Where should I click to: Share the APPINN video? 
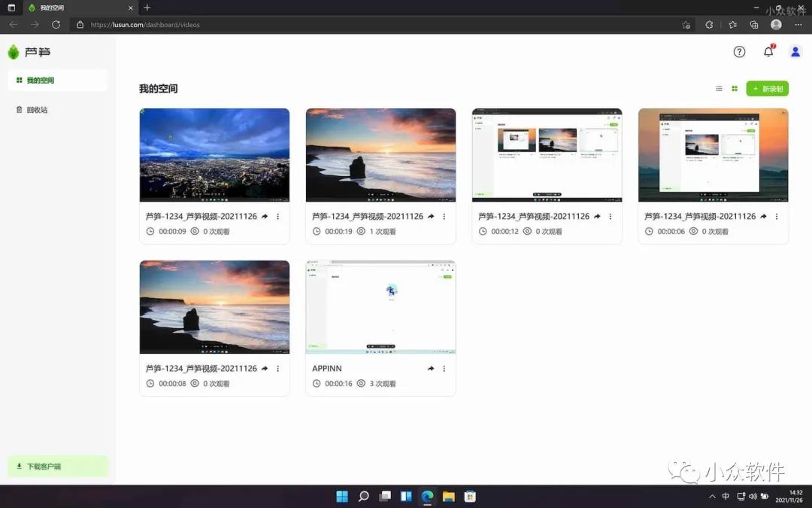pos(431,368)
